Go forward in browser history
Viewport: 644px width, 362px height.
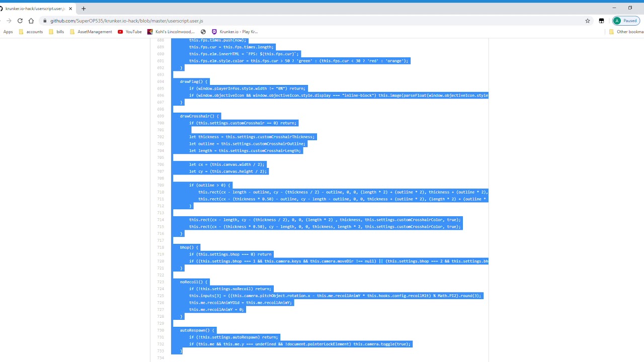pyautogui.click(x=9, y=21)
